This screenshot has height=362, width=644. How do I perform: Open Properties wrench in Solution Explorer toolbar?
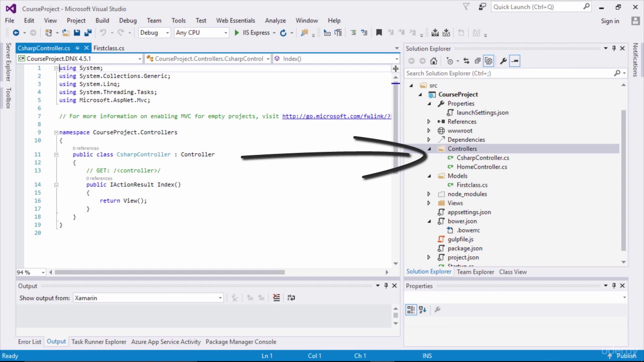point(503,61)
